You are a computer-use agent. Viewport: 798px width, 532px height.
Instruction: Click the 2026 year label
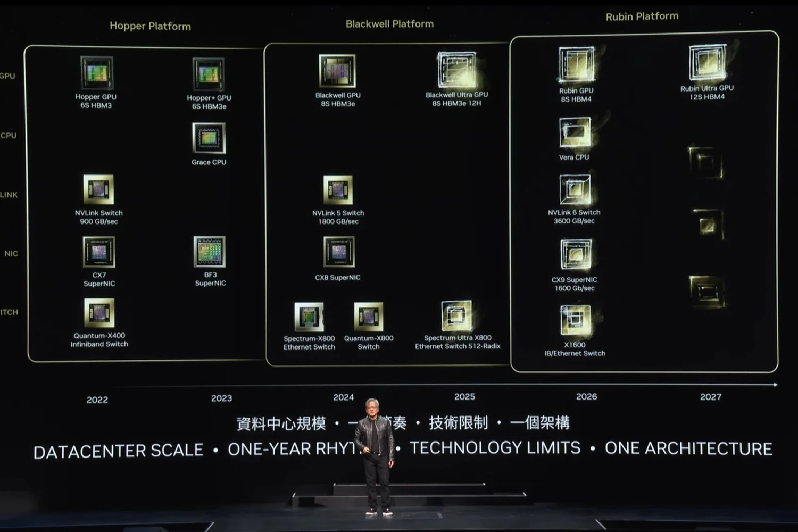(x=586, y=396)
